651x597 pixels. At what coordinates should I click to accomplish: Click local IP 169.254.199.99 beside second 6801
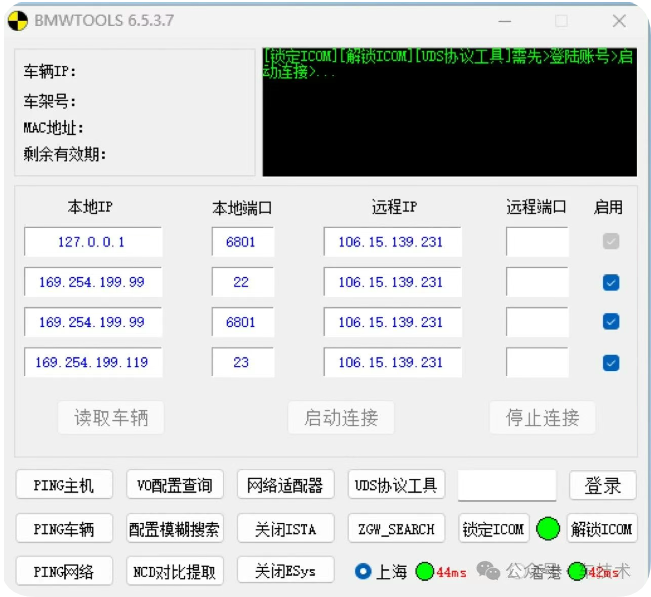(93, 322)
